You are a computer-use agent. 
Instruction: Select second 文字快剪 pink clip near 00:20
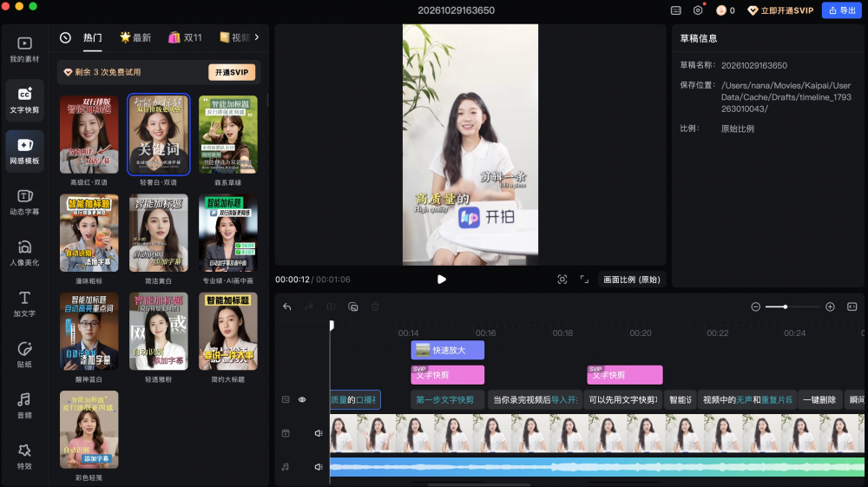[x=624, y=375]
